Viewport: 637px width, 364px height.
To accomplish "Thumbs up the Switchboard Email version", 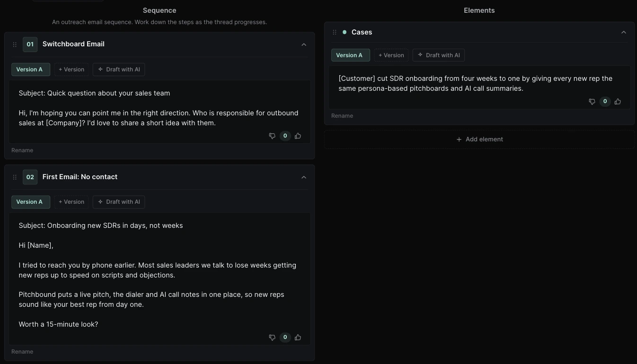I will coord(298,136).
